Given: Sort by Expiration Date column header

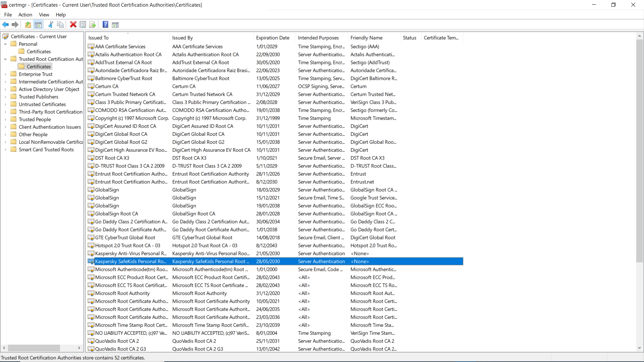Looking at the screenshot, I should (275, 38).
